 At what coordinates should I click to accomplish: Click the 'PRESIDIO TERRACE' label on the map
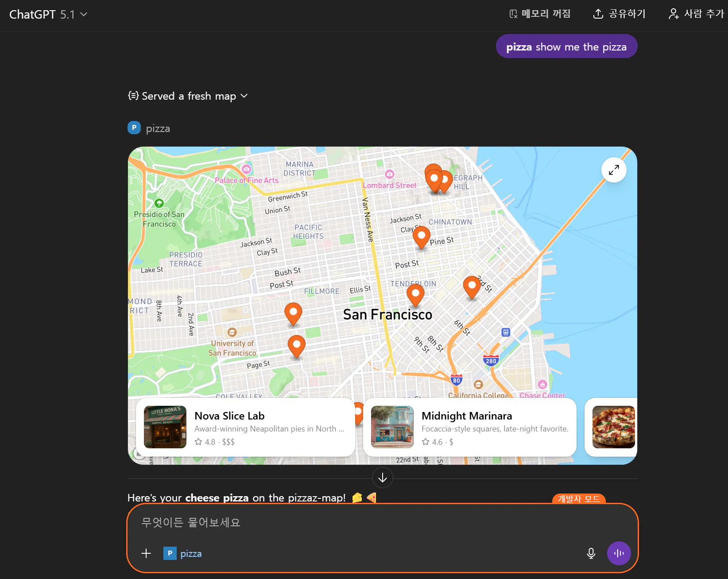click(186, 259)
